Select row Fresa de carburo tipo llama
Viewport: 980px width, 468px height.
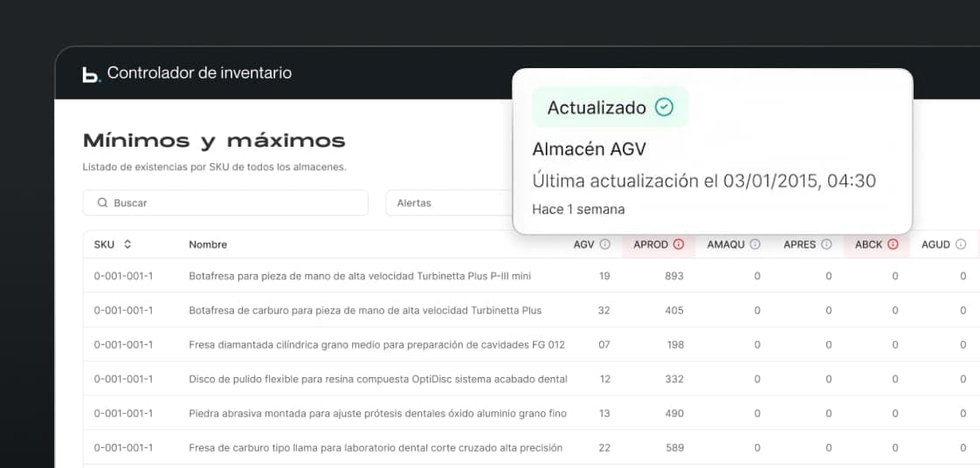click(531, 447)
